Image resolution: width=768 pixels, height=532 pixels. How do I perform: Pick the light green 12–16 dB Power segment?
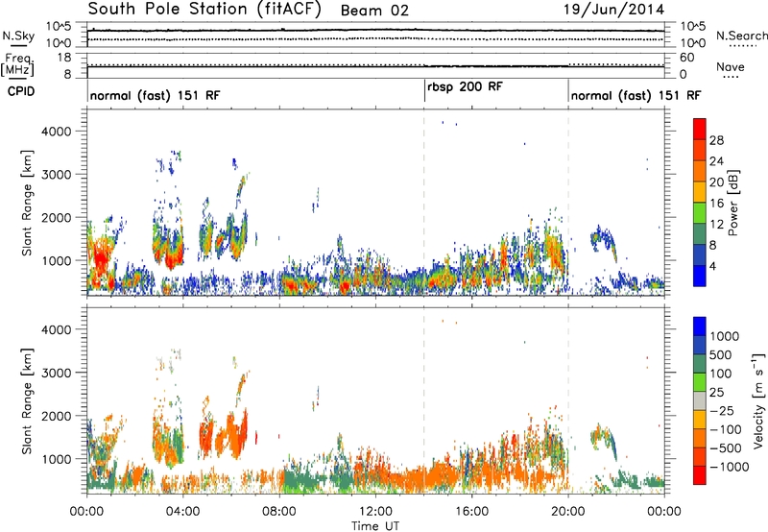click(x=700, y=213)
